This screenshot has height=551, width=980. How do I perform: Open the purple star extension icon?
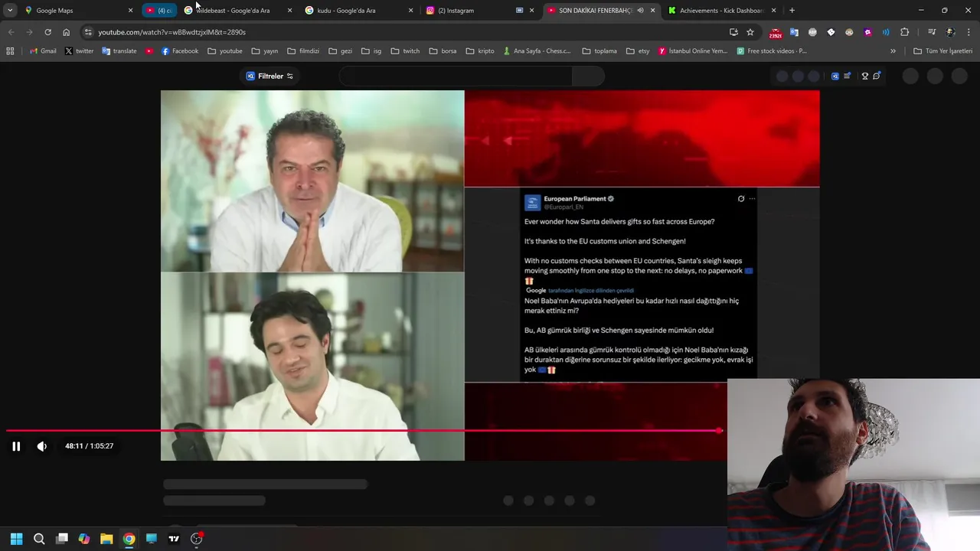point(867,32)
